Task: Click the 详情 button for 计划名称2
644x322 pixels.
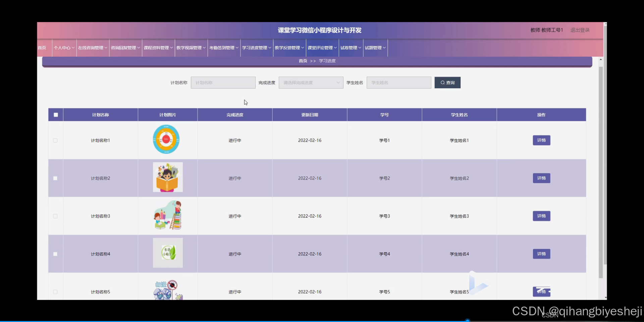Action: coord(541,178)
